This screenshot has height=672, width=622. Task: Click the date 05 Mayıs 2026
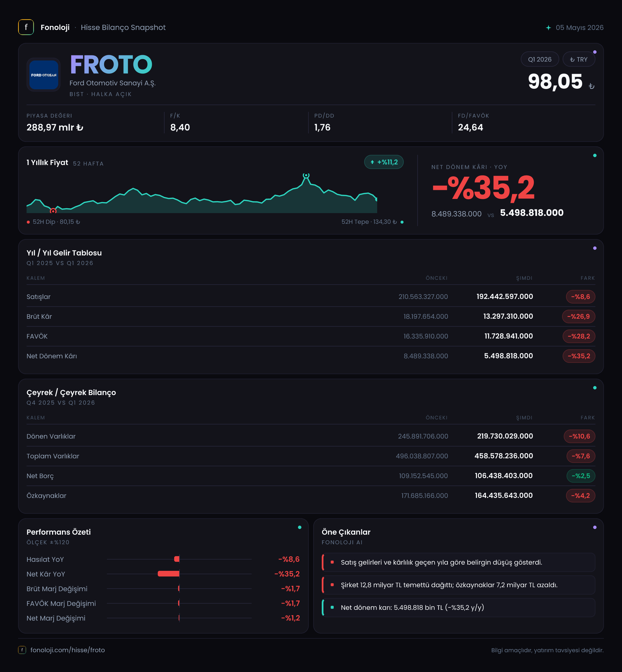pyautogui.click(x=580, y=28)
